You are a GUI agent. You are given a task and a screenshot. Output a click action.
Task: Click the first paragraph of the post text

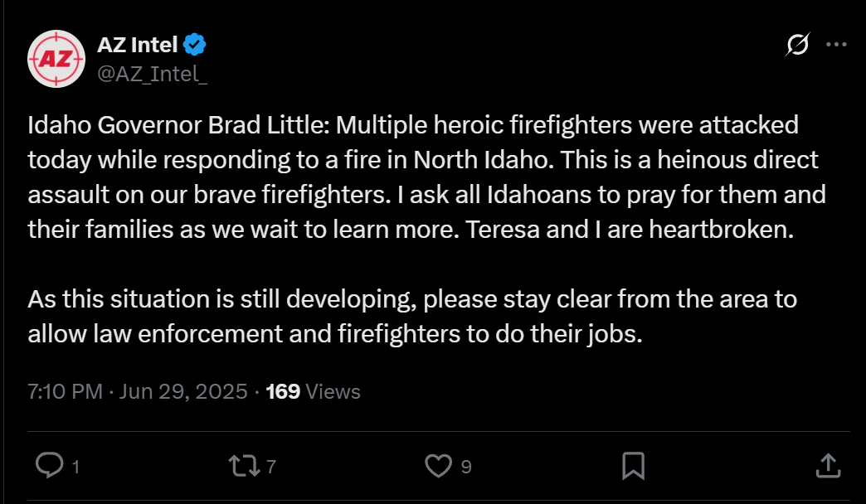(x=427, y=177)
